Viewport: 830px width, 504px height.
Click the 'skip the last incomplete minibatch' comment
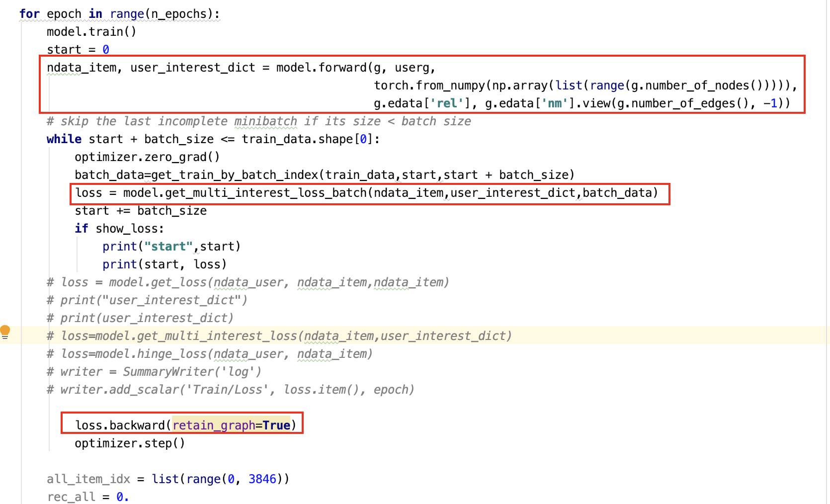258,121
